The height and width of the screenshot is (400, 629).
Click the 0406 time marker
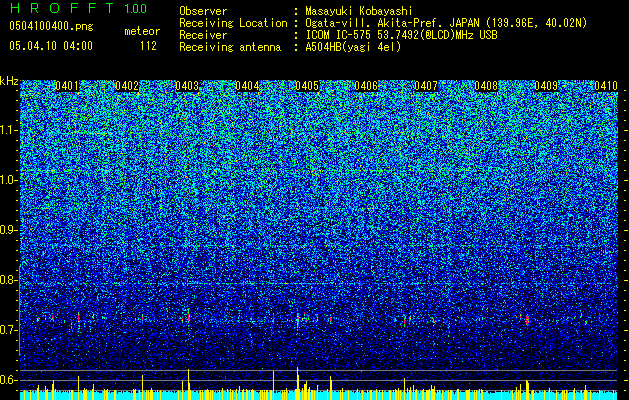tap(366, 86)
